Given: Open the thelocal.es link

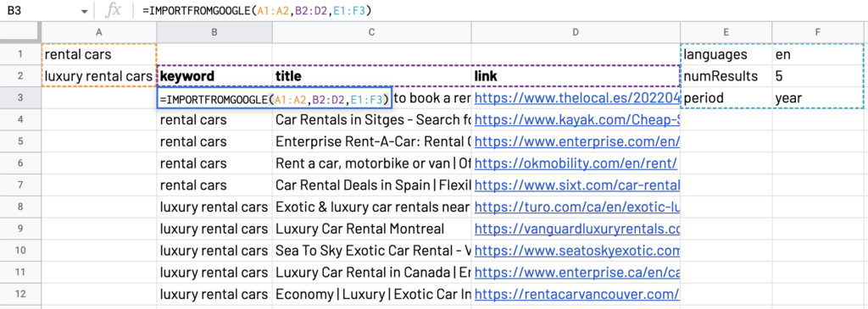Looking at the screenshot, I should [577, 98].
